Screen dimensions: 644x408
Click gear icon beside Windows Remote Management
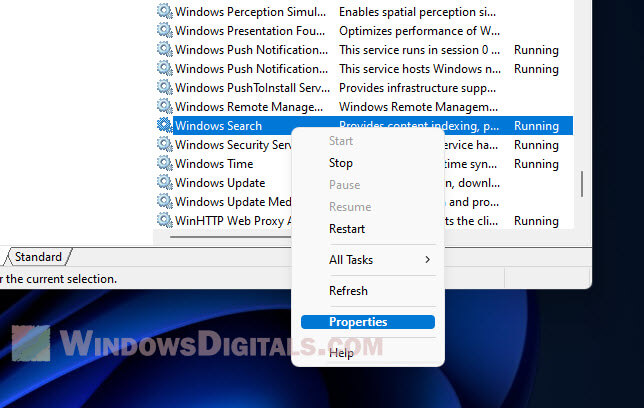point(165,106)
